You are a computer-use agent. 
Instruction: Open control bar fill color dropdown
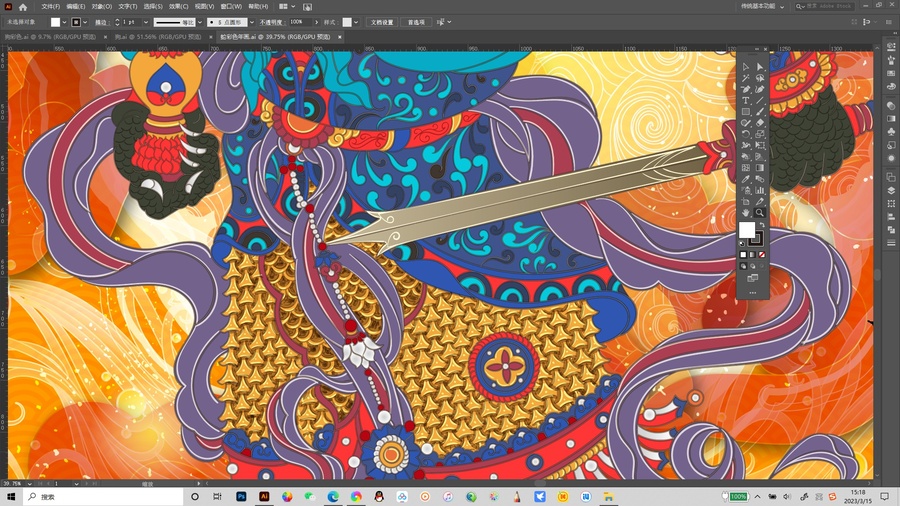[x=64, y=22]
